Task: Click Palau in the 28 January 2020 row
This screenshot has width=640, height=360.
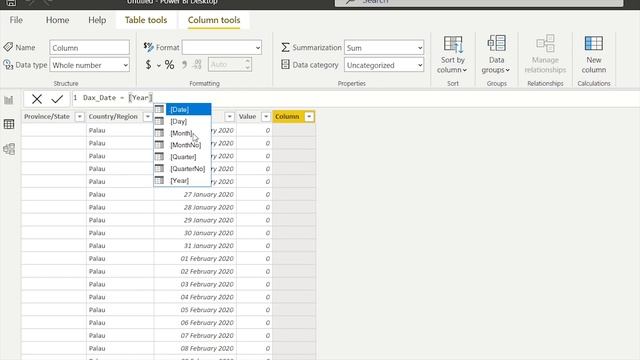Action: click(x=97, y=207)
